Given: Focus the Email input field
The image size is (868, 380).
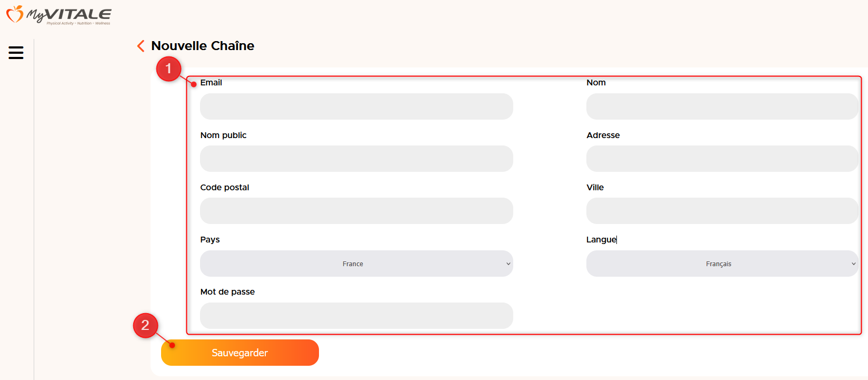Looking at the screenshot, I should 356,106.
